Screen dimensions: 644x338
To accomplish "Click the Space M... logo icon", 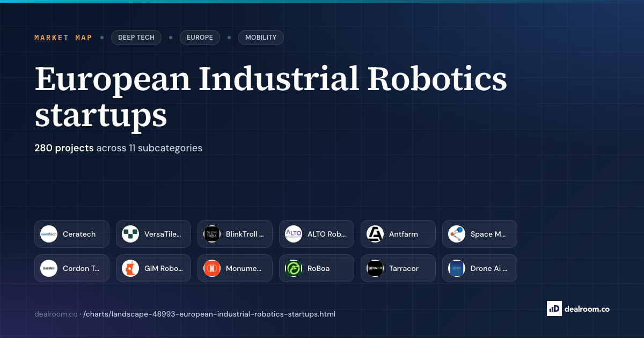I will pos(457,234).
